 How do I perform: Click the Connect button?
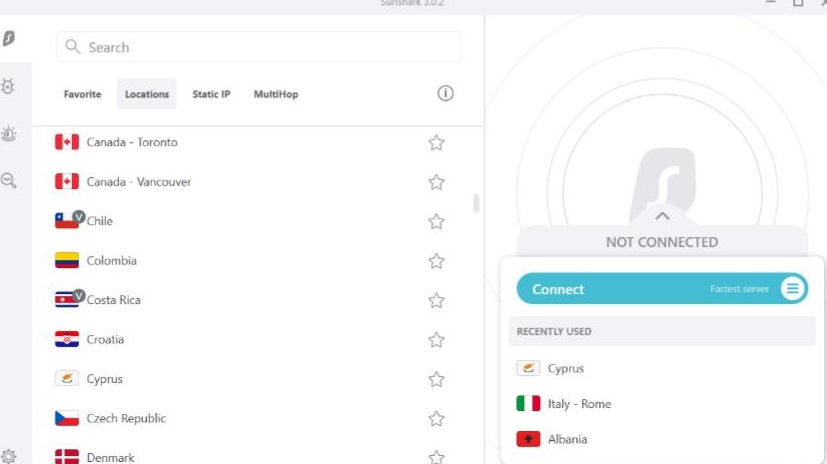pos(662,288)
